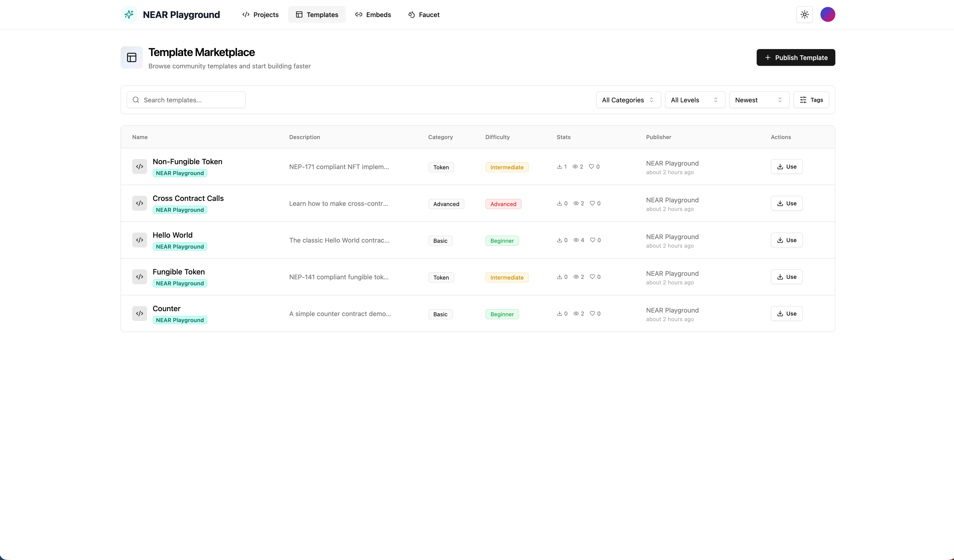
Task: Select the Templates tab
Action: [x=317, y=14]
